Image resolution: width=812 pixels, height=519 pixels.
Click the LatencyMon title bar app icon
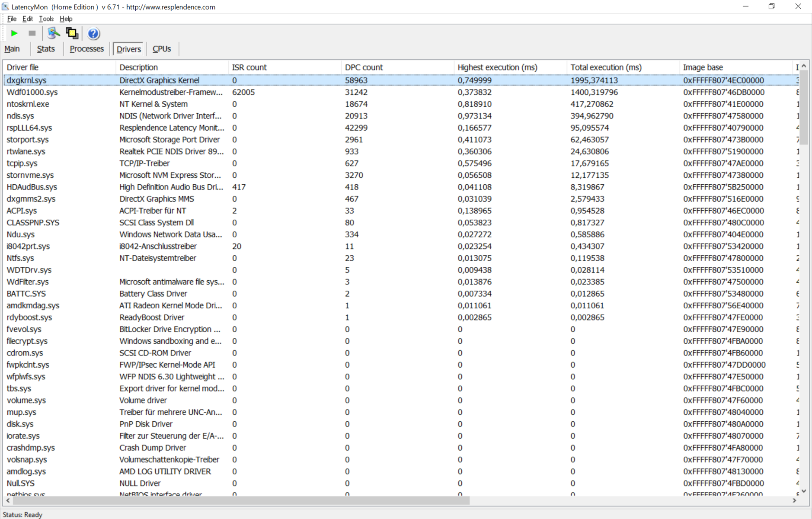pos(6,6)
